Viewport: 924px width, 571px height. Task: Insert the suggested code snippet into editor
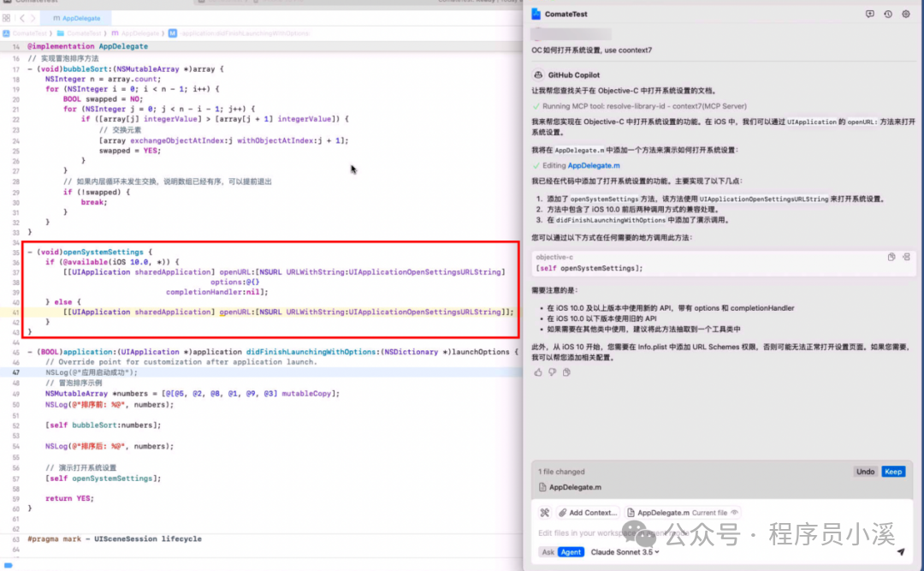click(x=907, y=257)
